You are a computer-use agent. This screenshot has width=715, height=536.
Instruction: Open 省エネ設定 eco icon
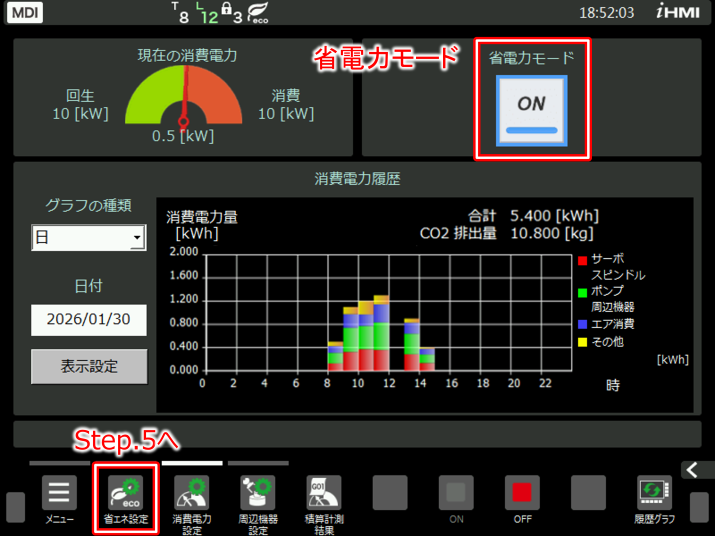point(125,493)
